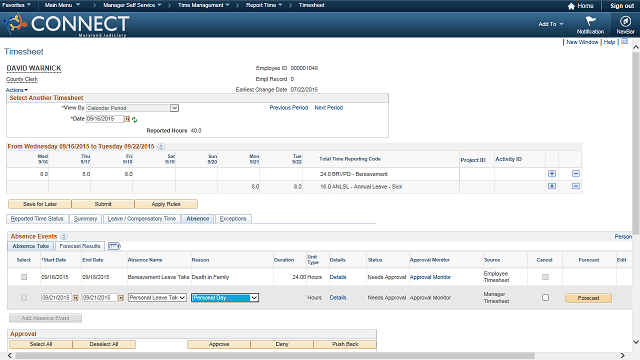
Task: Click the Date input field showing 09/16/2015
Action: point(105,119)
